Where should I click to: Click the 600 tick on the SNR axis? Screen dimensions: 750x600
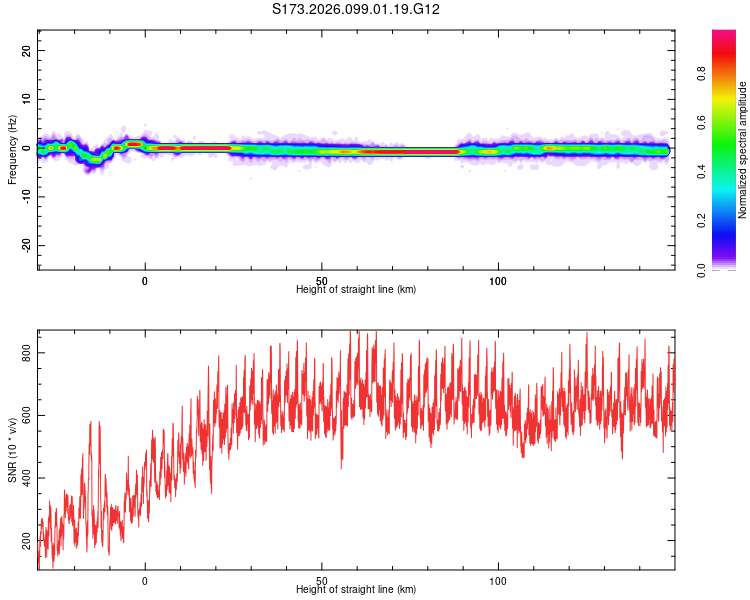[29, 415]
